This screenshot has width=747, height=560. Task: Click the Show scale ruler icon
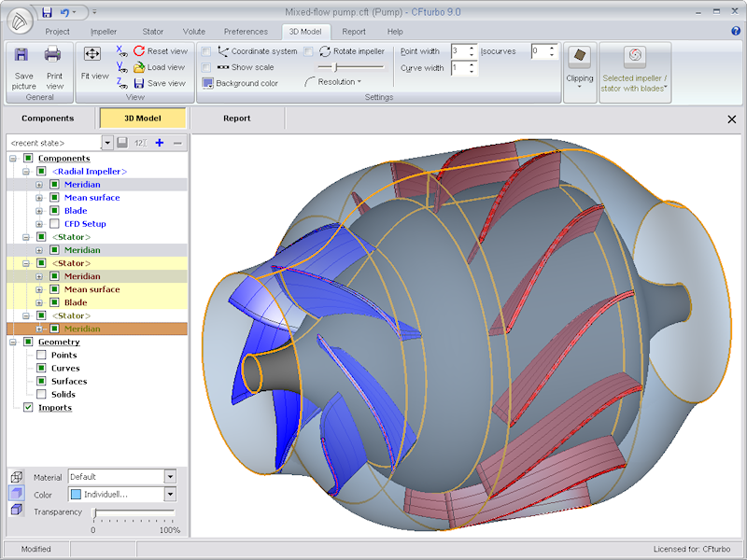point(223,67)
